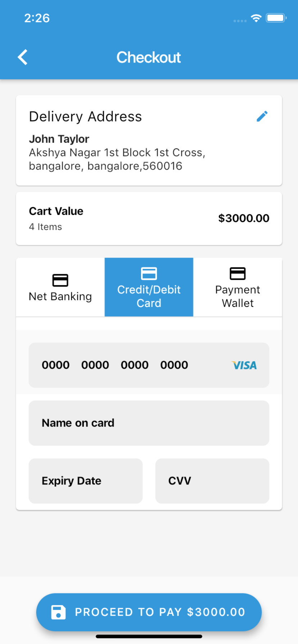Viewport: 298px width, 644px height.
Task: Edit delivery address with pencil icon
Action: 262,116
